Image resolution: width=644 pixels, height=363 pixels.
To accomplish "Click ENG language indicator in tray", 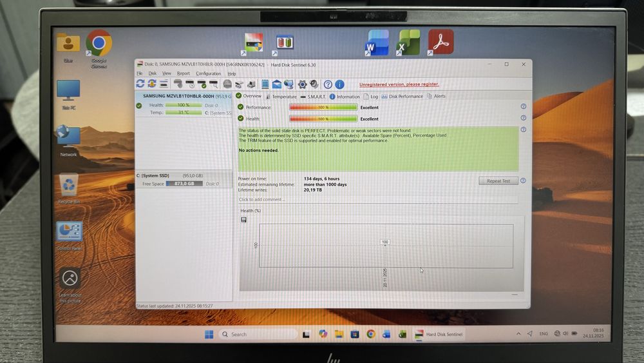I will pyautogui.click(x=544, y=334).
